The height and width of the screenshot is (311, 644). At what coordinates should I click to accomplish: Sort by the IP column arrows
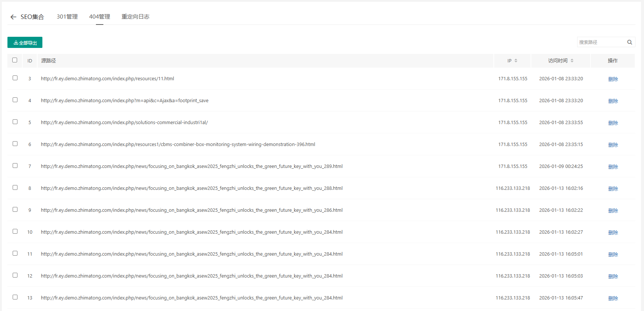[x=516, y=61]
